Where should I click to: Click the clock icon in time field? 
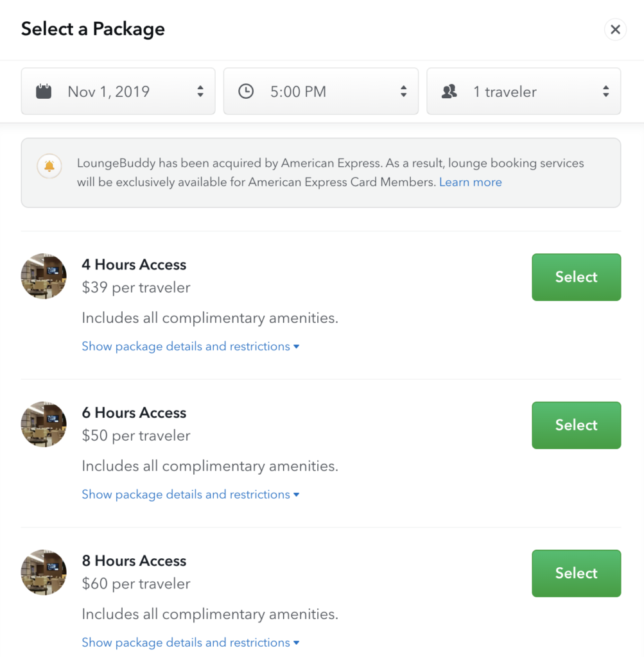pos(246,92)
